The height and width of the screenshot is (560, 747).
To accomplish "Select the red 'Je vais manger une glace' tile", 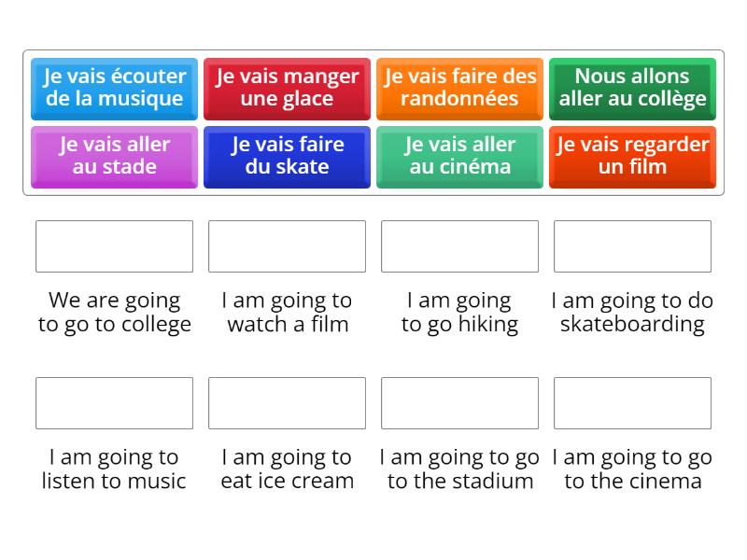I will point(287,88).
